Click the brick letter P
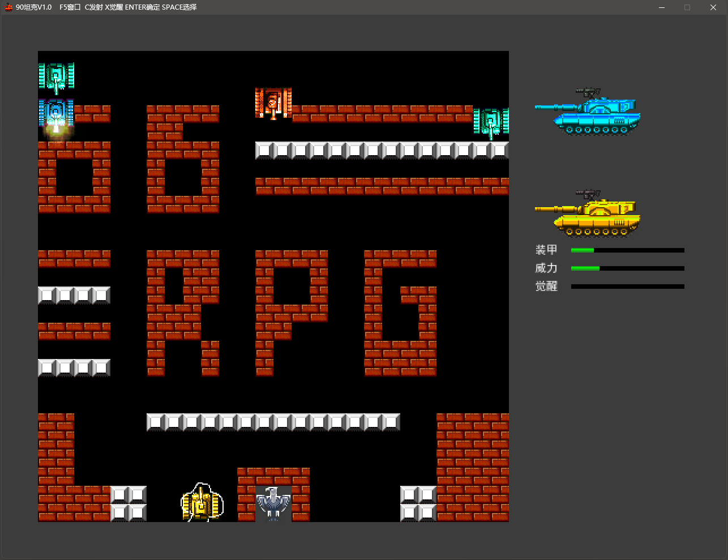Viewport: 728px width, 560px height. [292, 313]
